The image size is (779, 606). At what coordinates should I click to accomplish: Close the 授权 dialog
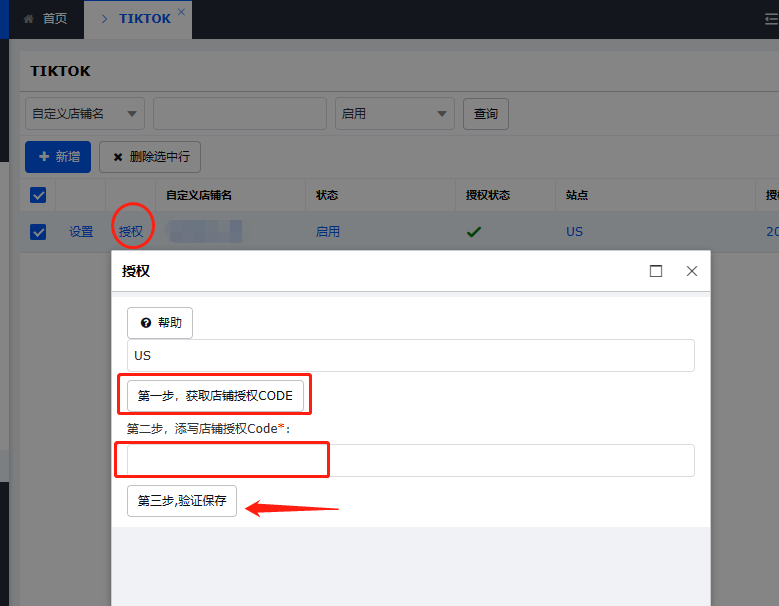(692, 271)
